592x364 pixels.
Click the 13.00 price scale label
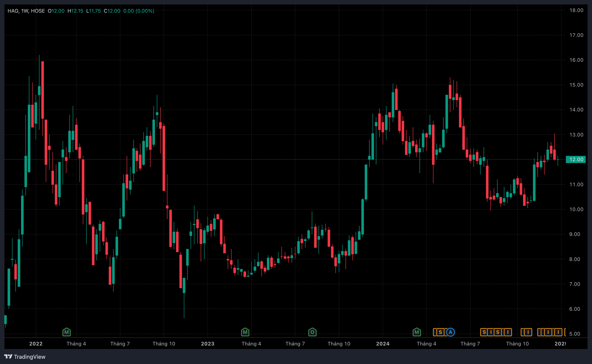(x=576, y=135)
